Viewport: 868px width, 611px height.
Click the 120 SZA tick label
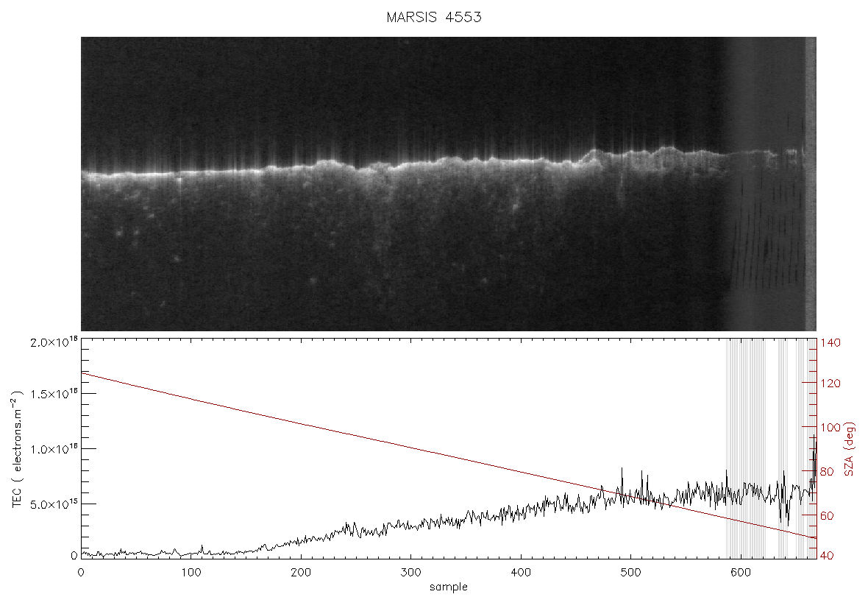[x=830, y=384]
